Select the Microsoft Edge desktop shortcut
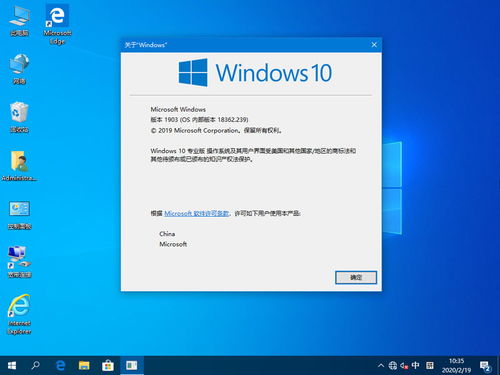 click(x=57, y=24)
